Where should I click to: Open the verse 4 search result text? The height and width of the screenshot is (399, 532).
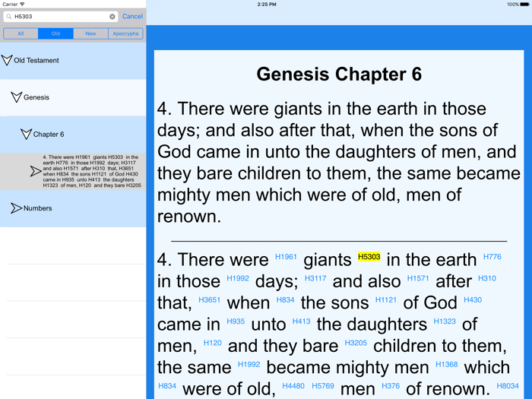90,171
